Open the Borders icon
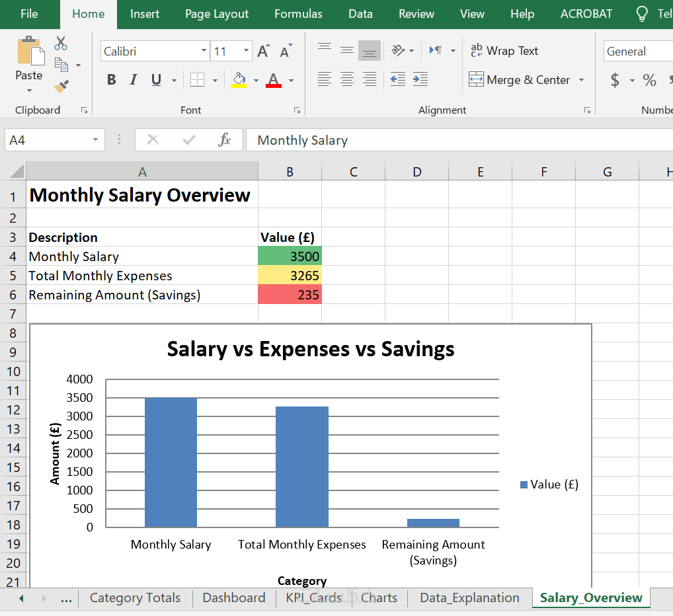The height and width of the screenshot is (616, 673). click(x=198, y=80)
